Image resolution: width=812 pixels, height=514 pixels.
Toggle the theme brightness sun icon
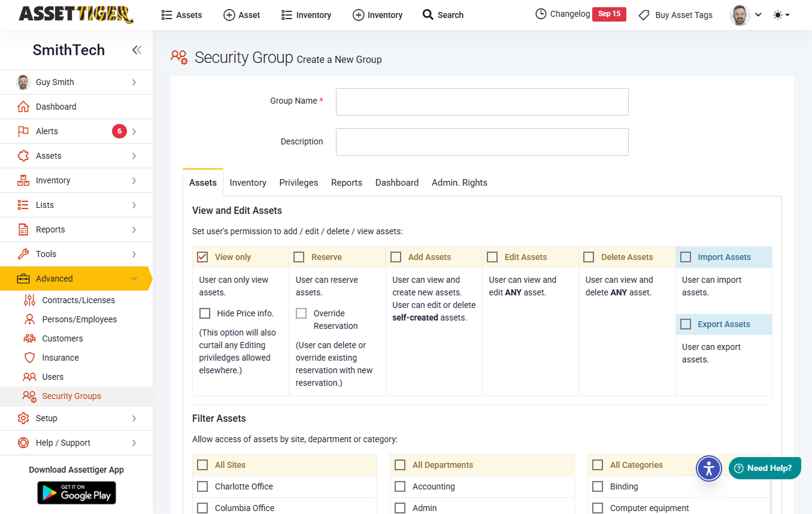[778, 15]
